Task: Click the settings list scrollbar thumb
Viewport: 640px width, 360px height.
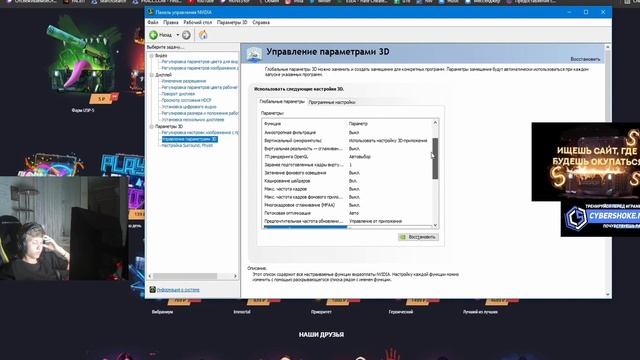Action: click(x=435, y=158)
